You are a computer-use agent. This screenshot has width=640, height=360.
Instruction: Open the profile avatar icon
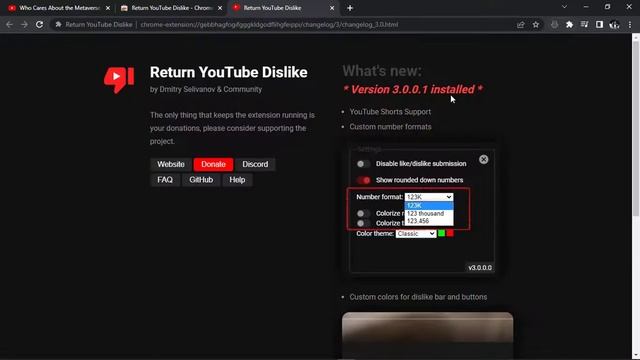click(x=614, y=25)
